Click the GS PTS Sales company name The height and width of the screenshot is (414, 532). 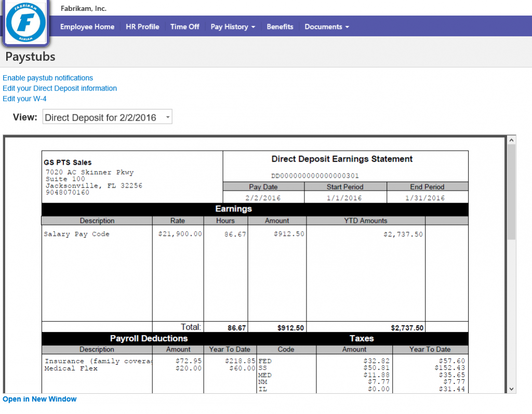click(x=68, y=163)
